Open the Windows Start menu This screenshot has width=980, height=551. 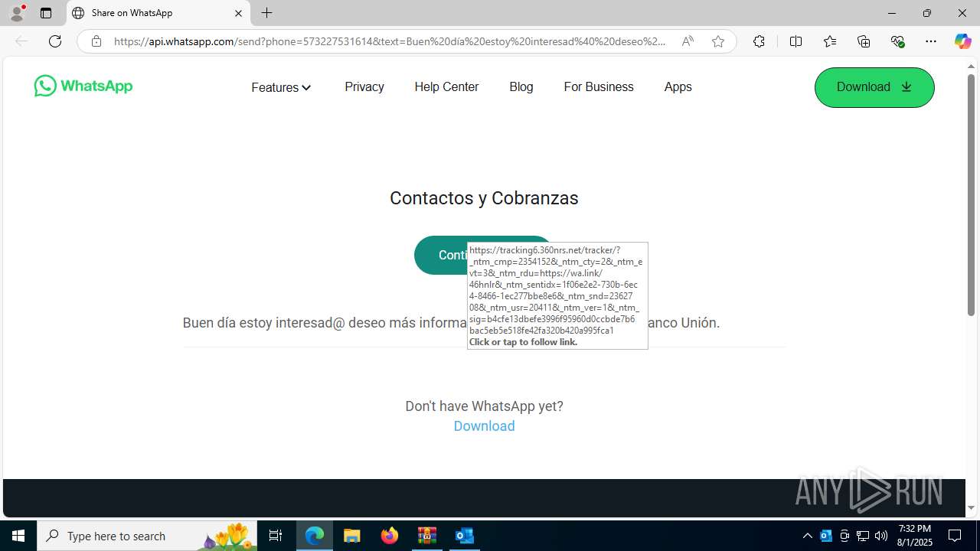click(18, 536)
